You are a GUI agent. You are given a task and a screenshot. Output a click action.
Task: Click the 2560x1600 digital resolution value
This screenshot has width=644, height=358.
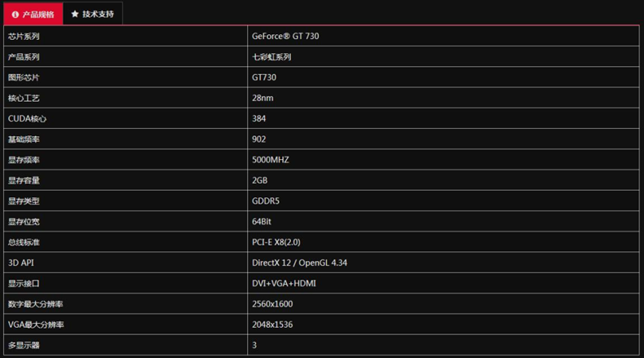click(272, 303)
